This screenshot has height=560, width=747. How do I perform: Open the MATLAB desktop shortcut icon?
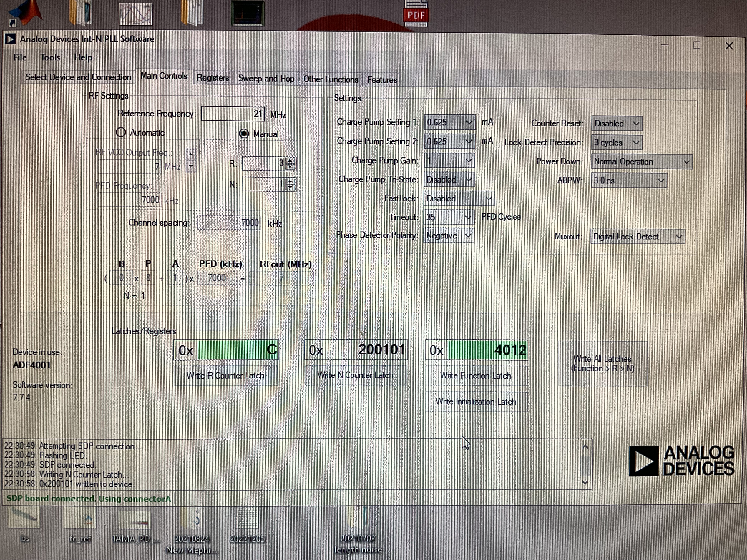tap(25, 13)
